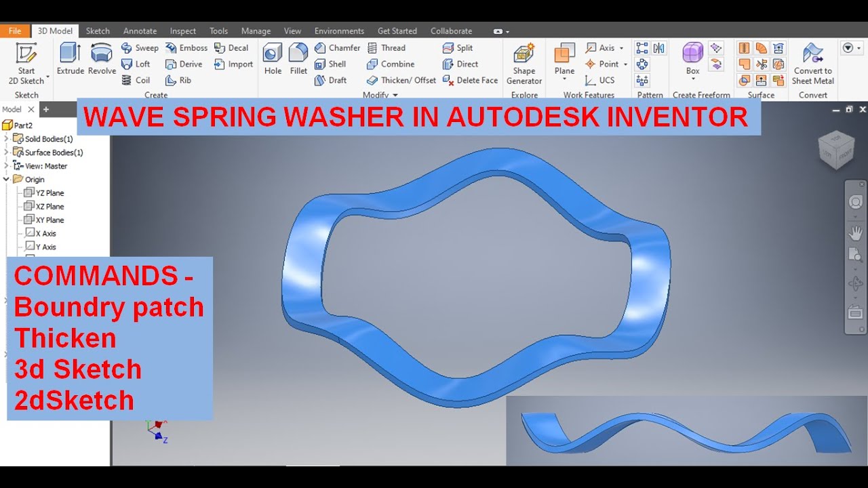The height and width of the screenshot is (488, 868).
Task: Choose the Loft command
Action: [x=136, y=64]
